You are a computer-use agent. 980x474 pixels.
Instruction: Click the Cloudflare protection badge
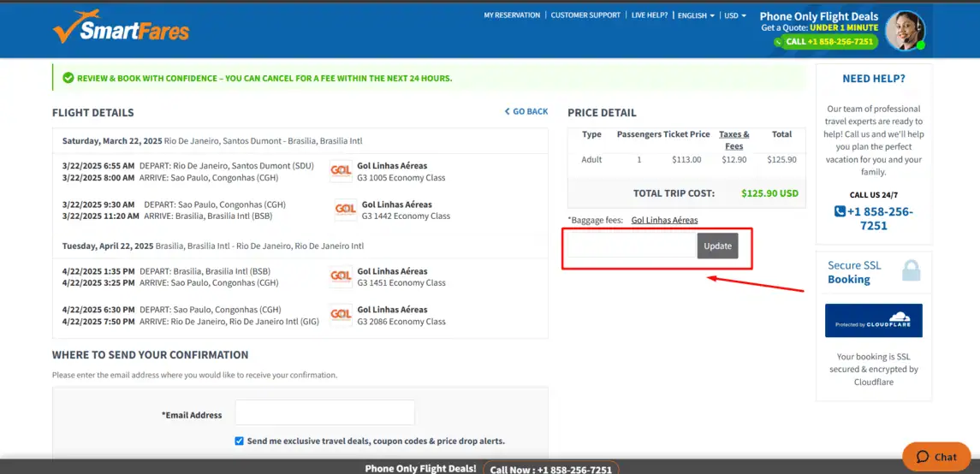point(873,320)
